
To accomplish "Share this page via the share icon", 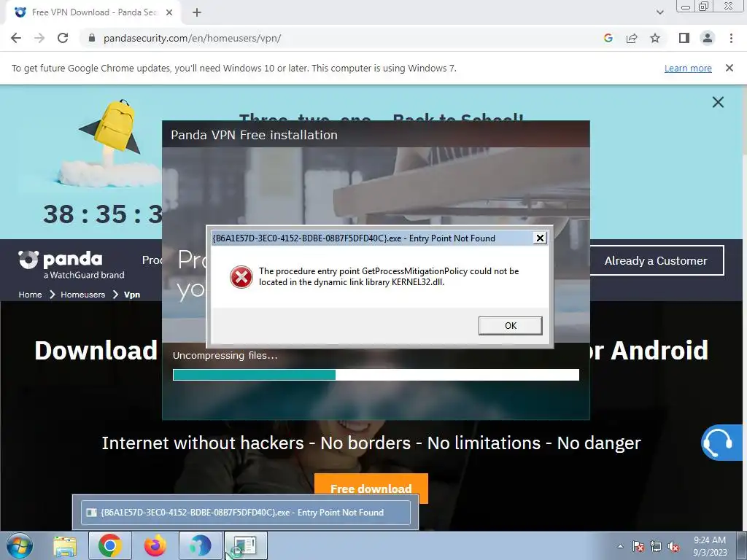I will tap(632, 38).
